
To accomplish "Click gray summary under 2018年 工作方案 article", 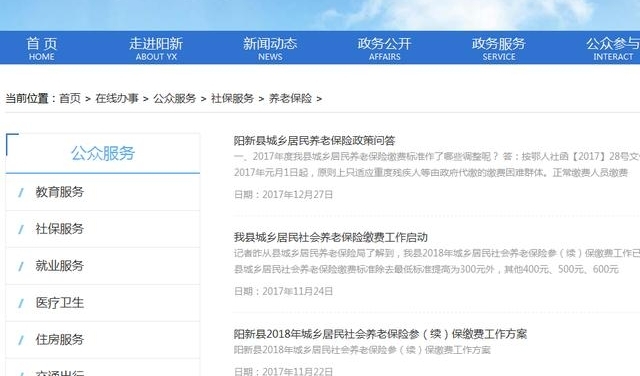I will [362, 350].
